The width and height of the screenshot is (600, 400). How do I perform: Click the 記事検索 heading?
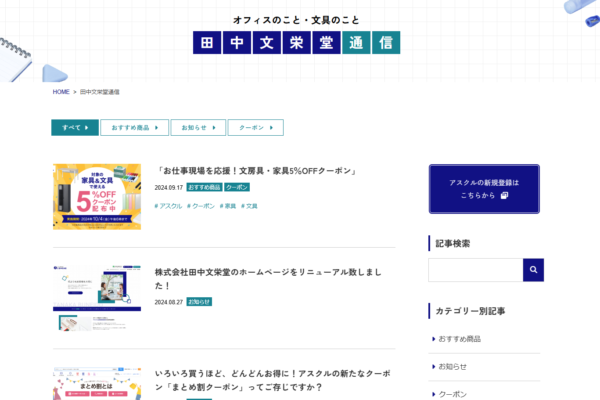pos(453,243)
